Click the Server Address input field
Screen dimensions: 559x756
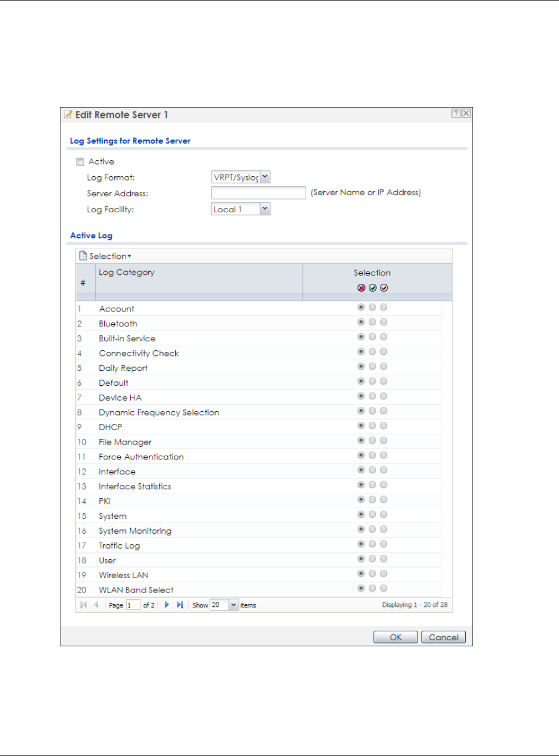point(258,193)
